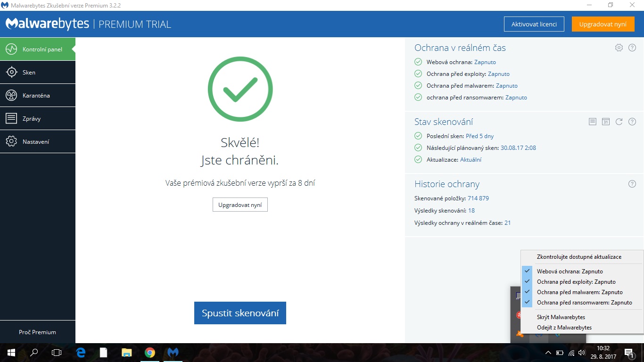Open Google Chrome from the taskbar
The image size is (644, 362).
pos(150,353)
